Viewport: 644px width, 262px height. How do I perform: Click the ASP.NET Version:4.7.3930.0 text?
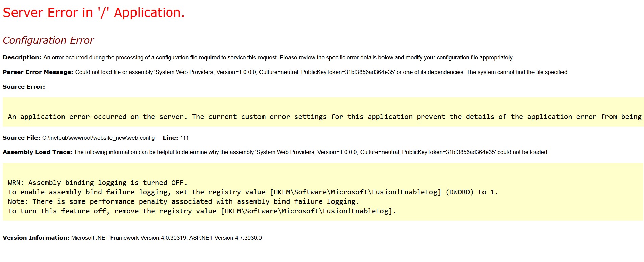[225, 238]
